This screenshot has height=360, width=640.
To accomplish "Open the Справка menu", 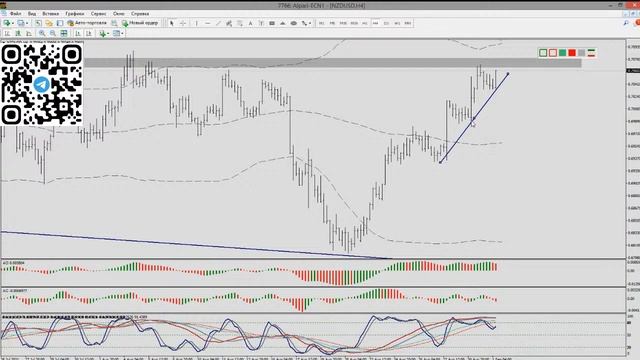I will (140, 13).
